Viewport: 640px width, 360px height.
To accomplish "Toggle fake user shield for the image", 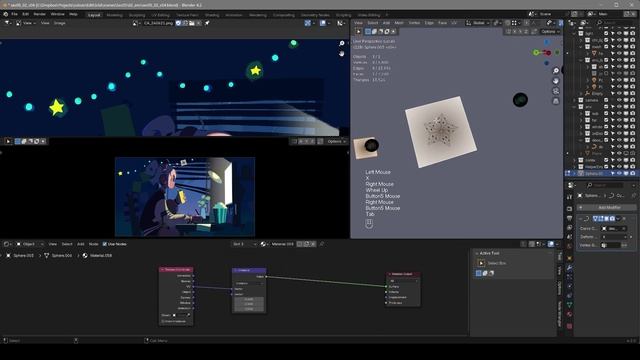I will pos(178,23).
